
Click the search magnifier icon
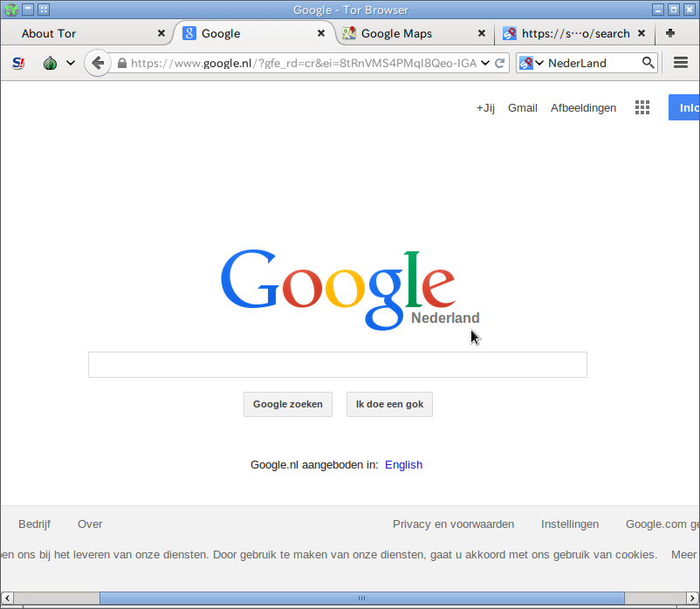[x=649, y=63]
